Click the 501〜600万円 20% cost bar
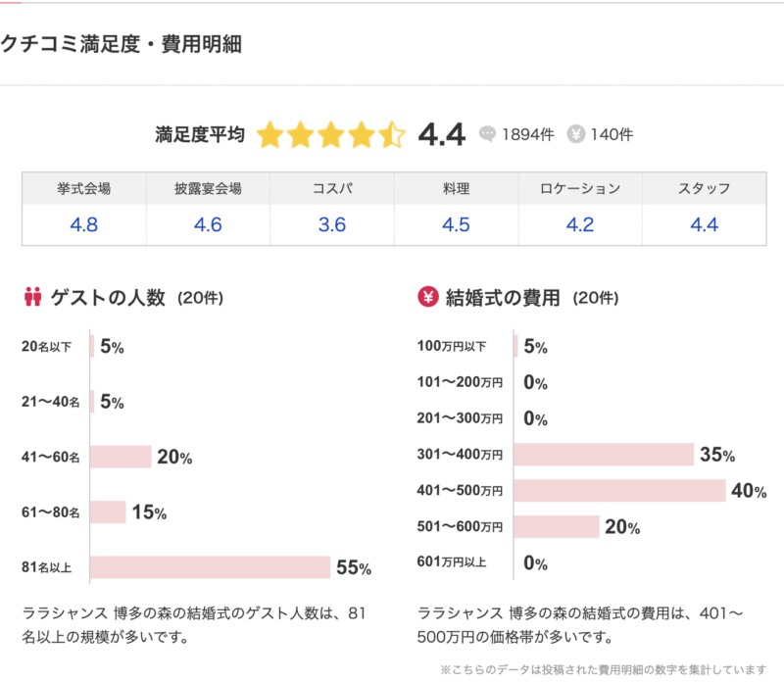Viewport: 784px width, 682px height. [x=557, y=527]
